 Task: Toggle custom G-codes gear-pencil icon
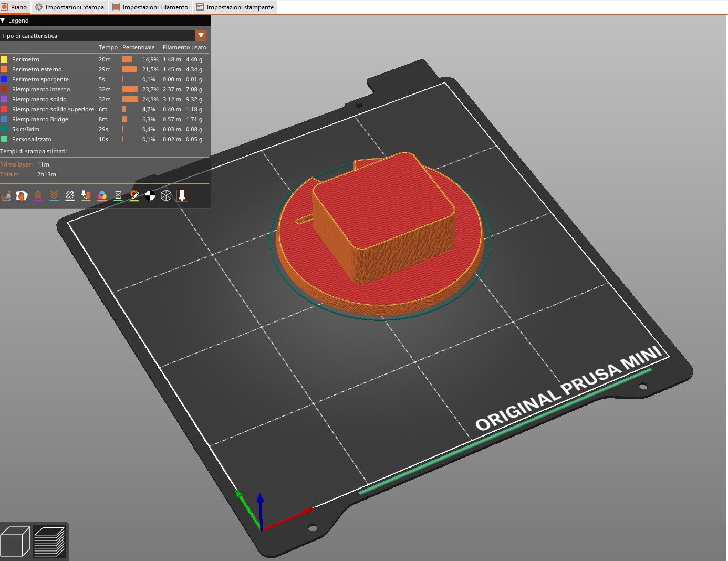134,196
